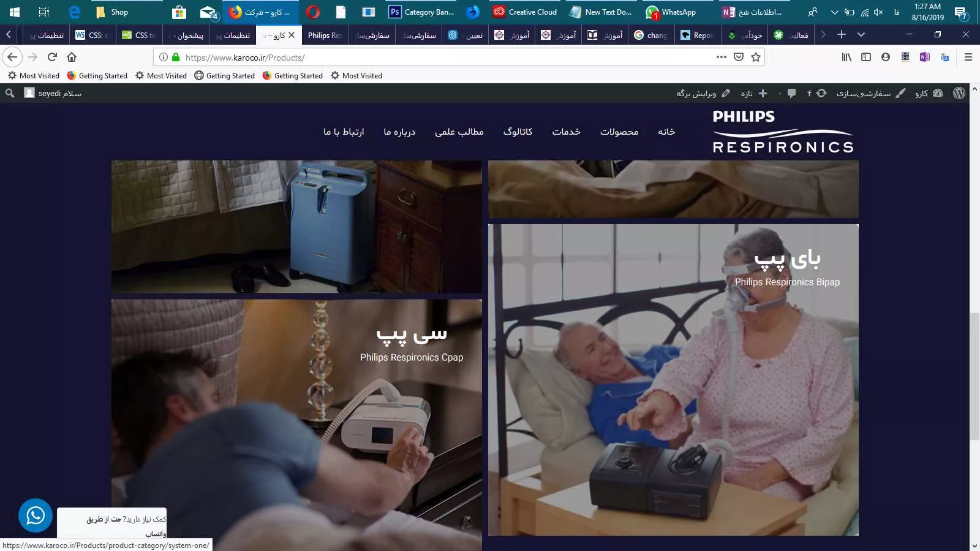Open Mail app with 4 unread
This screenshot has width=980, height=551.
click(209, 12)
